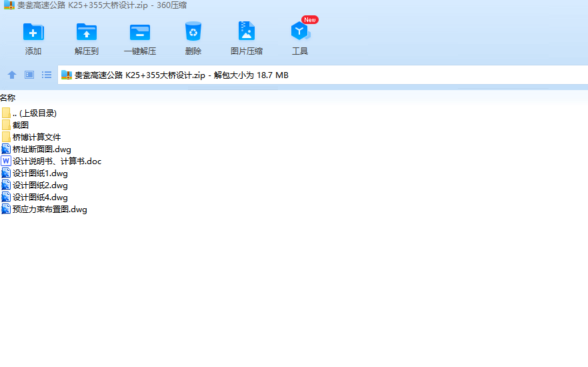588x367 pixels.
Task: Click the folder icon beside 桥博计算文件
Action: coord(6,137)
